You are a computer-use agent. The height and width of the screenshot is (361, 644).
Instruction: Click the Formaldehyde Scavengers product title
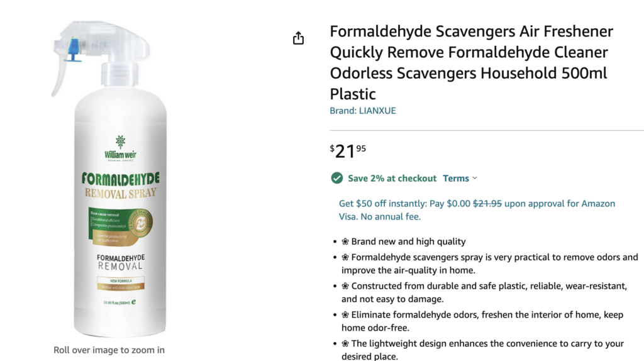(471, 62)
